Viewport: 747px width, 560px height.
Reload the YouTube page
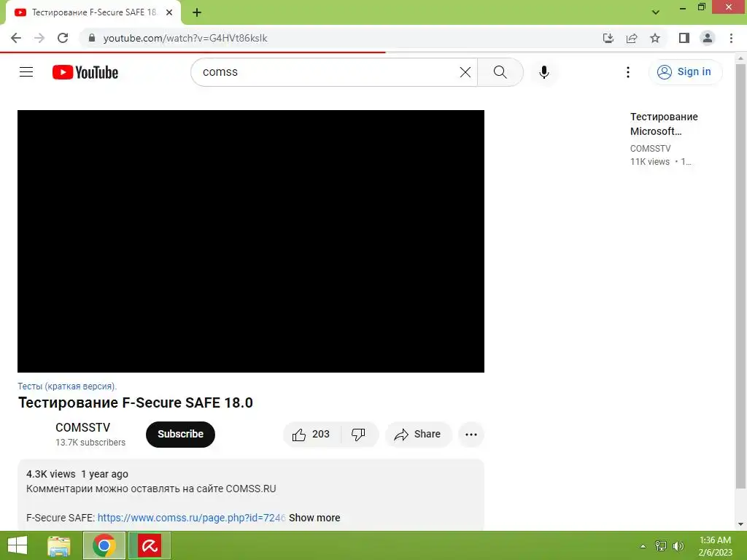[x=63, y=38]
